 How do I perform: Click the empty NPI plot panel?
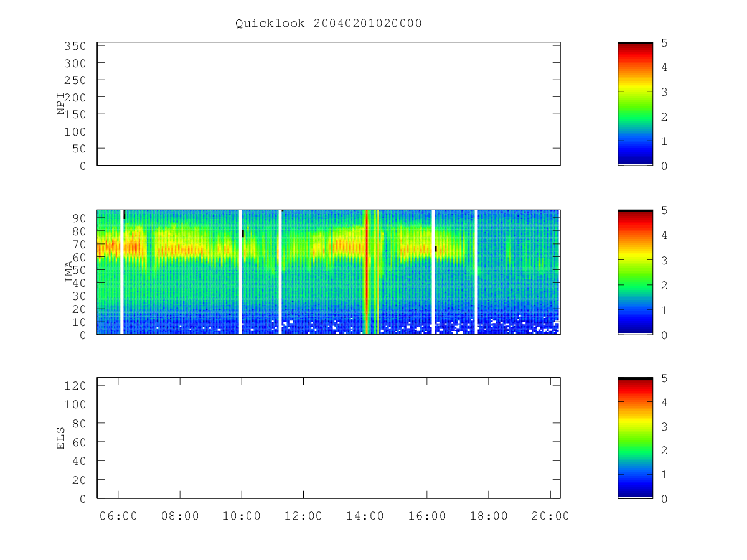329,104
